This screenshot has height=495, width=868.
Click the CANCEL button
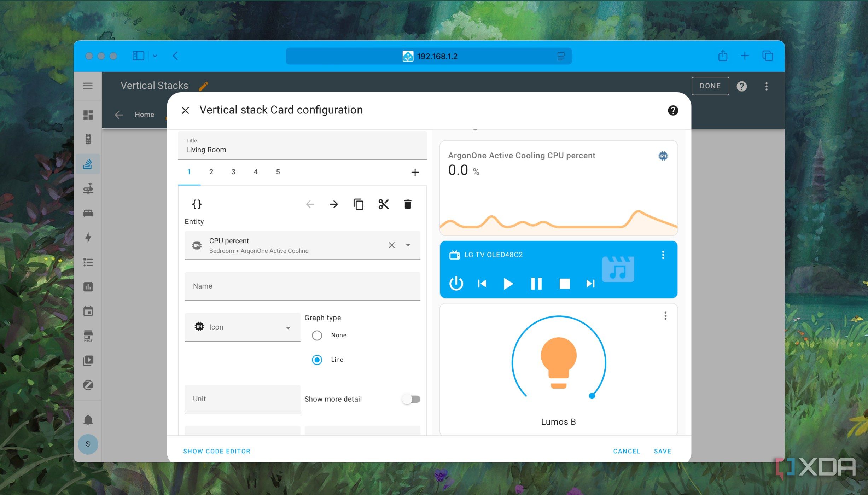click(627, 451)
